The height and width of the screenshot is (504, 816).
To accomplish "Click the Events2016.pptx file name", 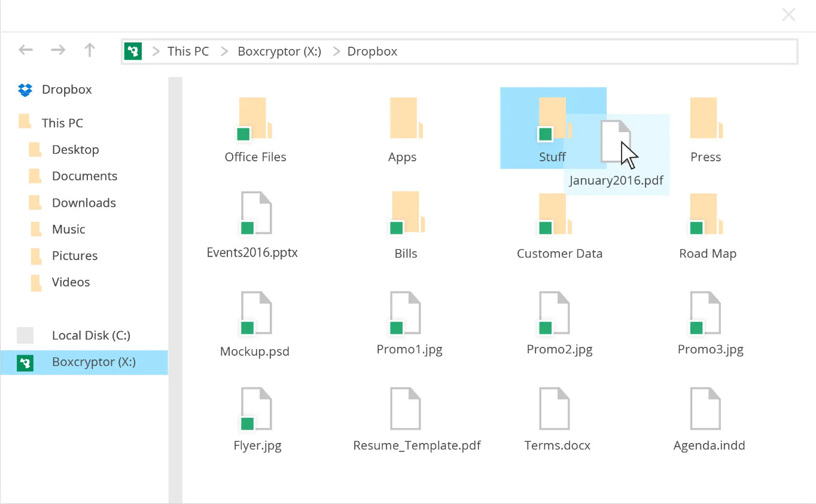I will (x=252, y=252).
